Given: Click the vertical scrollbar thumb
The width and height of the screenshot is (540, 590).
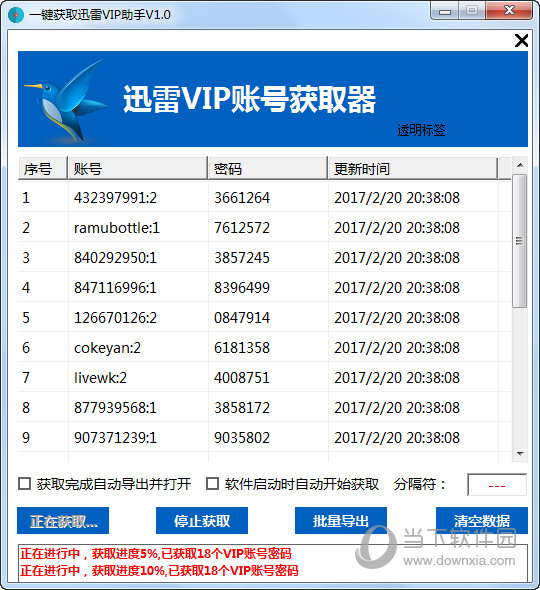Looking at the screenshot, I should 520,241.
